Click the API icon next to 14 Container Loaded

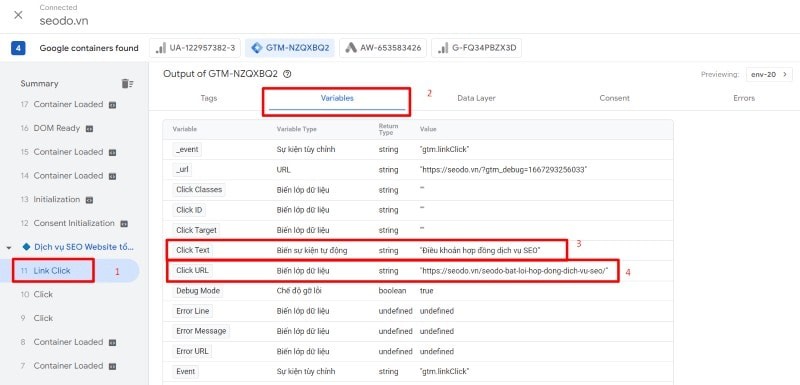[113, 176]
